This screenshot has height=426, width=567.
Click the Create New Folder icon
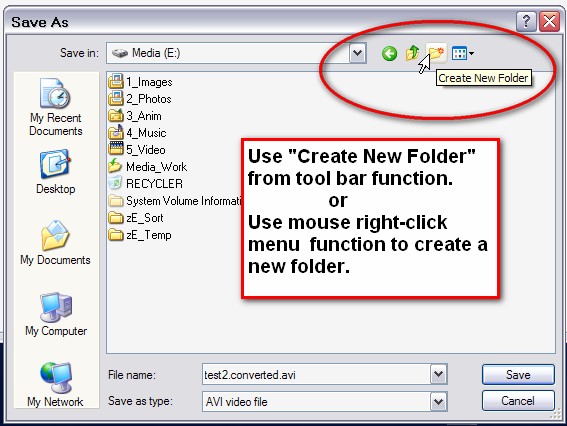[x=436, y=54]
